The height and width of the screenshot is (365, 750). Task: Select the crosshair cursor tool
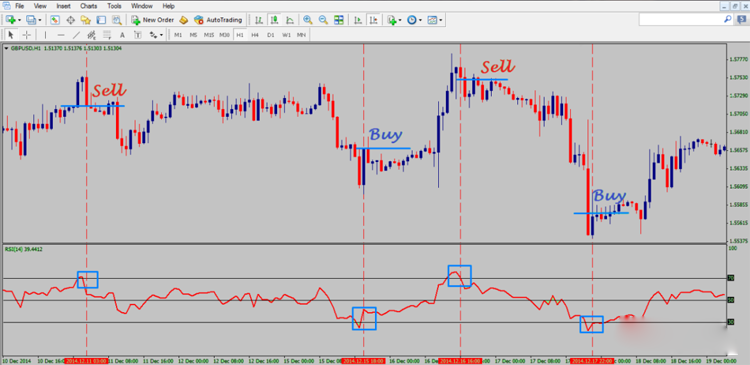(x=27, y=35)
